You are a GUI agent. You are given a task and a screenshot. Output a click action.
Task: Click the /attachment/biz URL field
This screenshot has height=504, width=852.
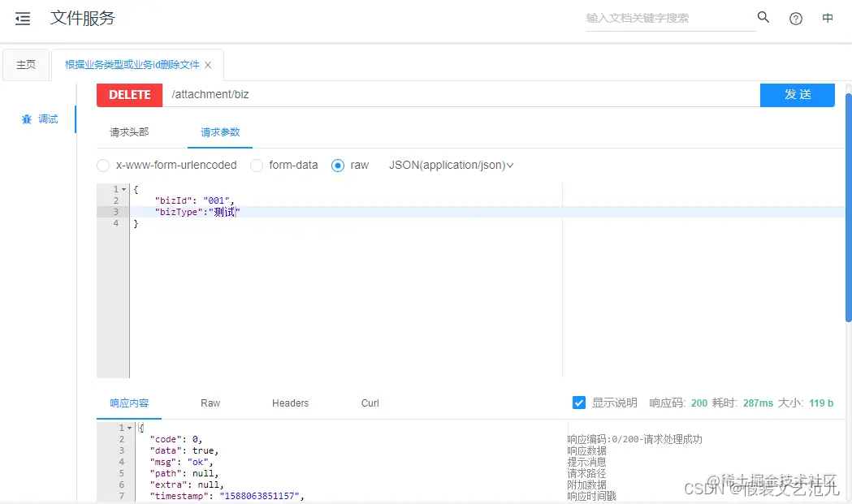[461, 94]
